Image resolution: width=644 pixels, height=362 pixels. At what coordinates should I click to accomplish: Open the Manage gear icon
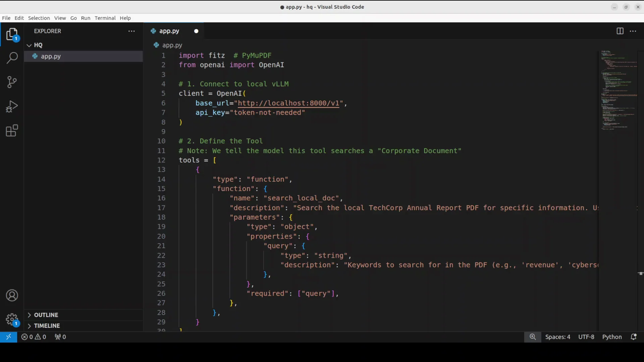(x=12, y=319)
